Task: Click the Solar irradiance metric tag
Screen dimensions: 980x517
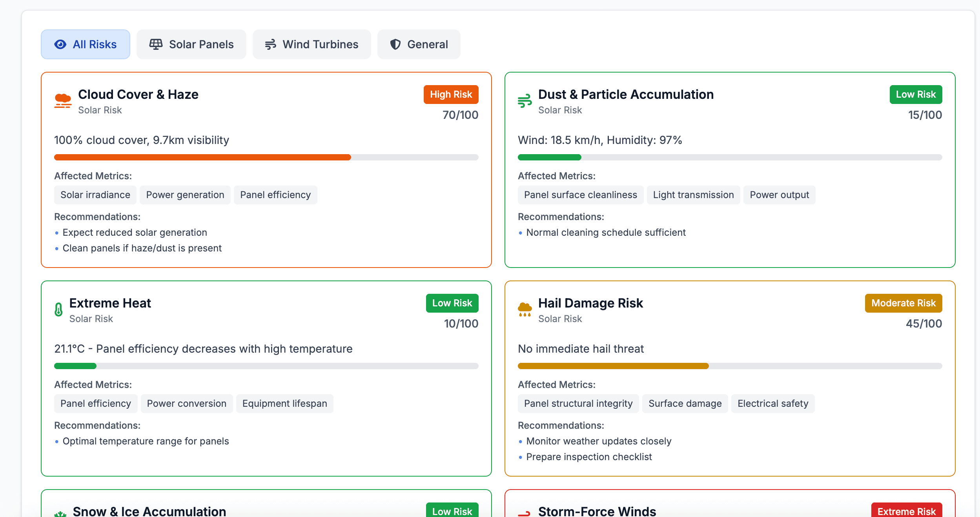Action: (95, 195)
